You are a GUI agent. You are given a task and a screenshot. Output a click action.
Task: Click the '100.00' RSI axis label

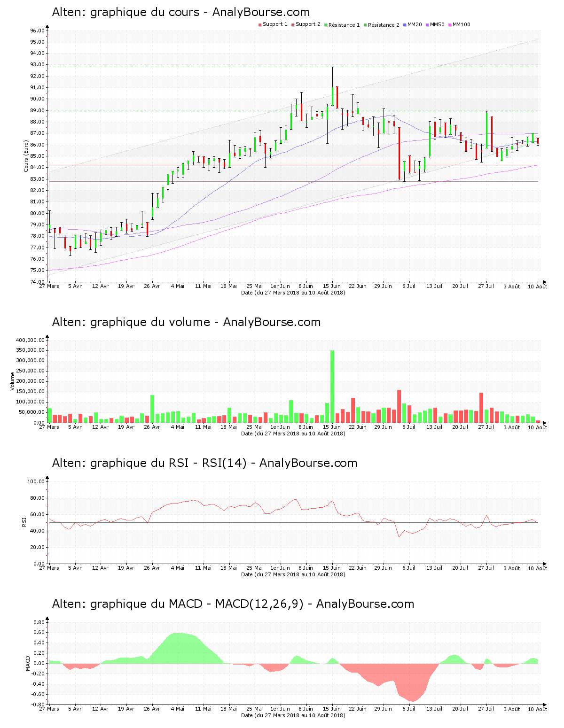coord(36,481)
